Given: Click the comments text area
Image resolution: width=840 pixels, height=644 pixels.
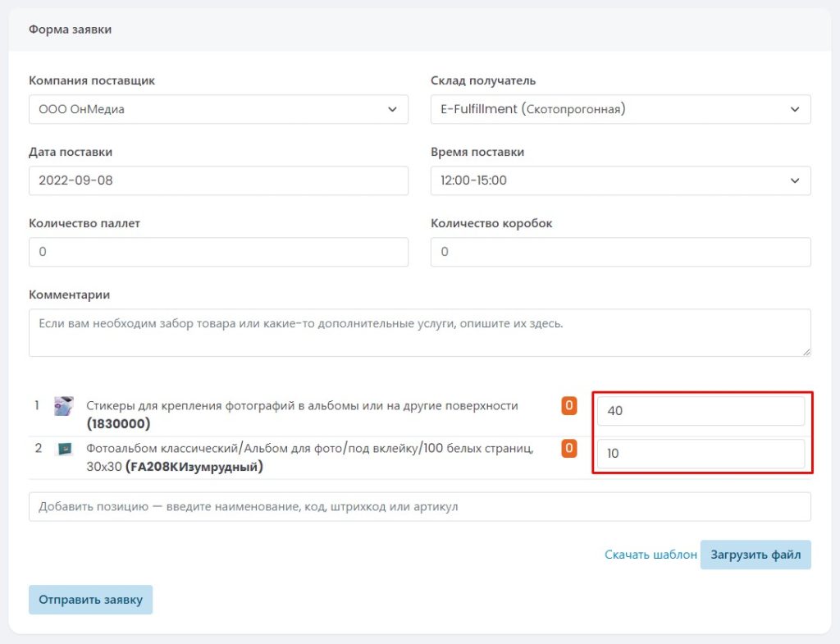Looking at the screenshot, I should click(x=419, y=332).
